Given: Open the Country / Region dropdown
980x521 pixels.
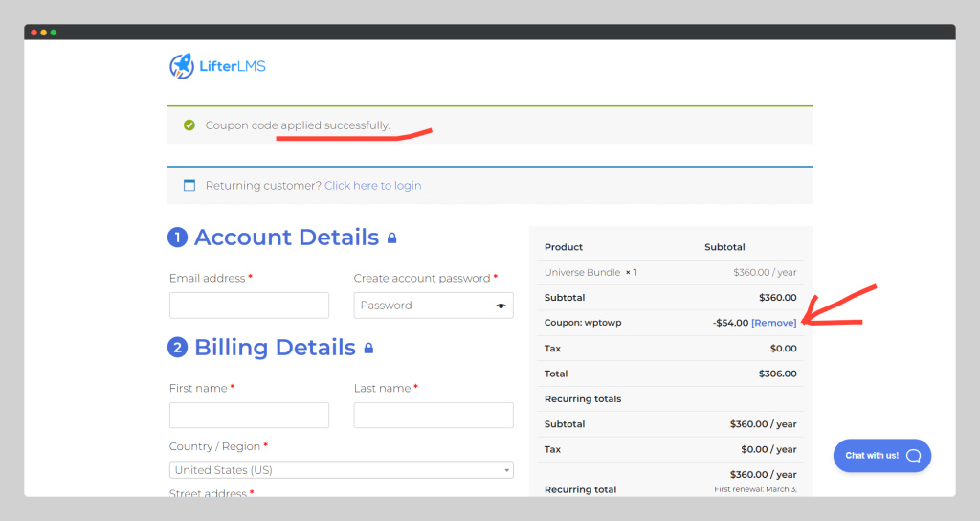Looking at the screenshot, I should (x=342, y=469).
